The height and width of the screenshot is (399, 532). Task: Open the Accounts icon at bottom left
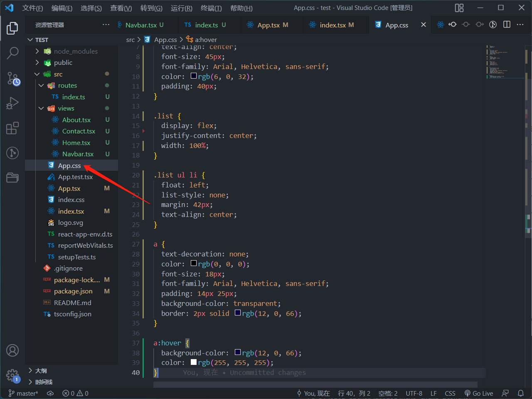pos(12,350)
